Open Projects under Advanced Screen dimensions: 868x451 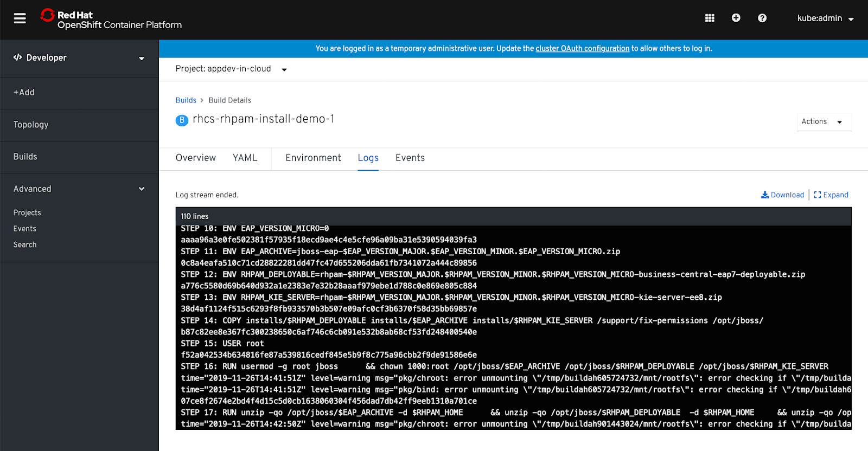click(x=27, y=212)
